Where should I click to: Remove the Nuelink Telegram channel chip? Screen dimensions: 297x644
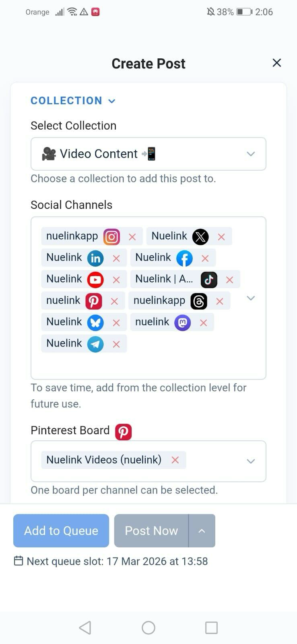[x=116, y=344]
